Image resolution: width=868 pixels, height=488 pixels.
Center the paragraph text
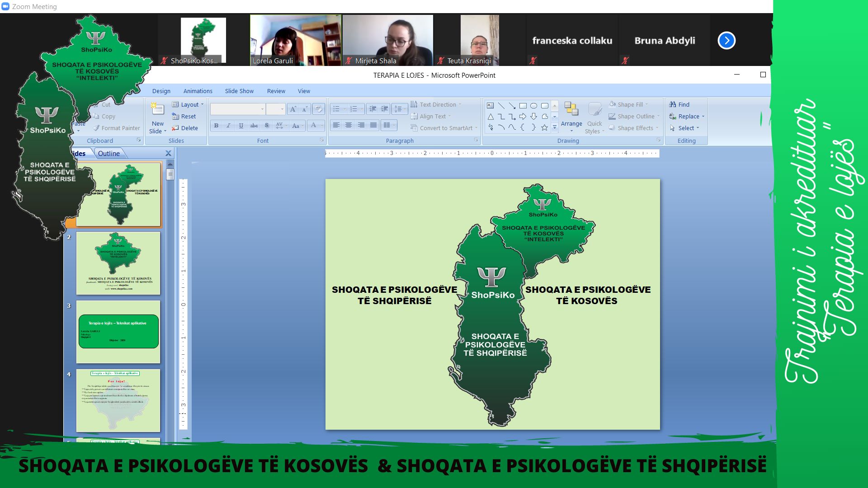[349, 125]
